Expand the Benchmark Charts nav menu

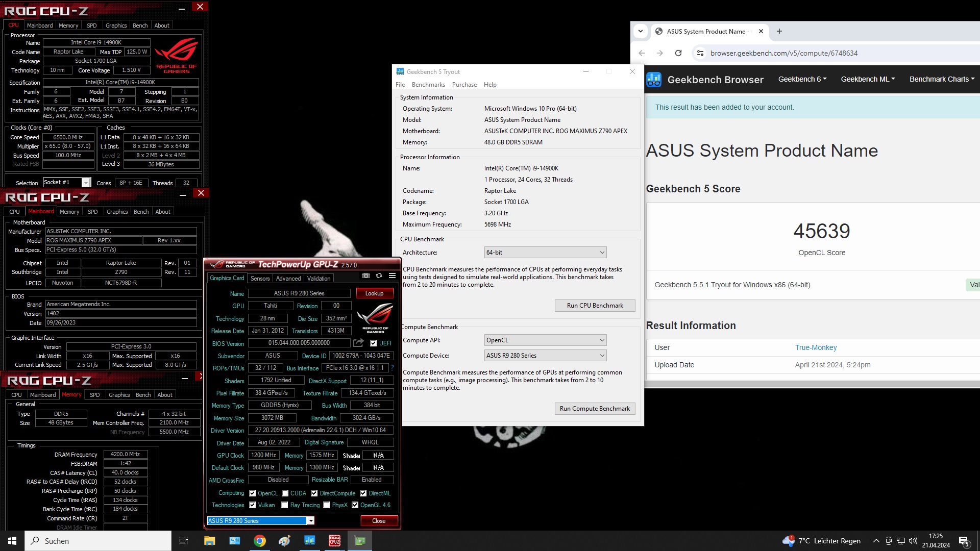(942, 79)
